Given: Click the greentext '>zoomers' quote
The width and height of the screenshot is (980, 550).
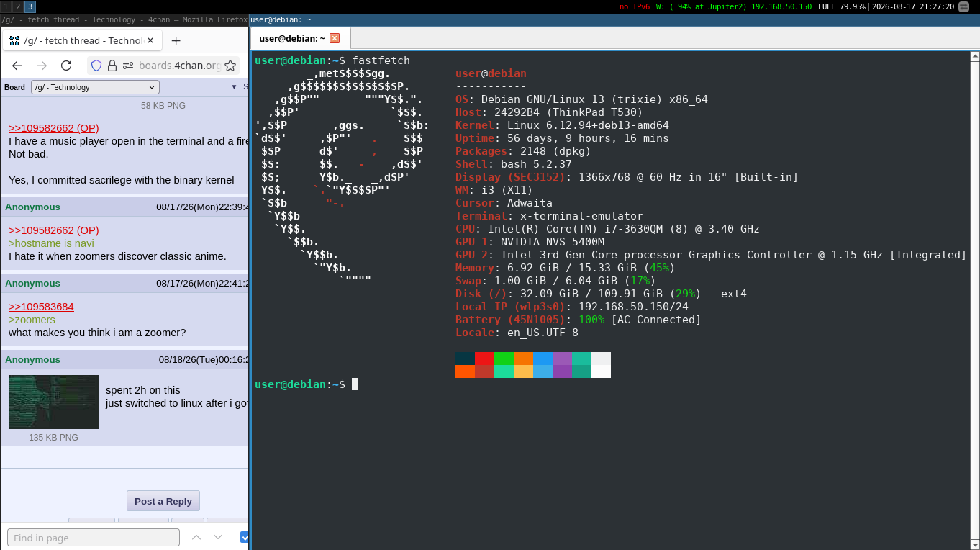Looking at the screenshot, I should pos(32,320).
